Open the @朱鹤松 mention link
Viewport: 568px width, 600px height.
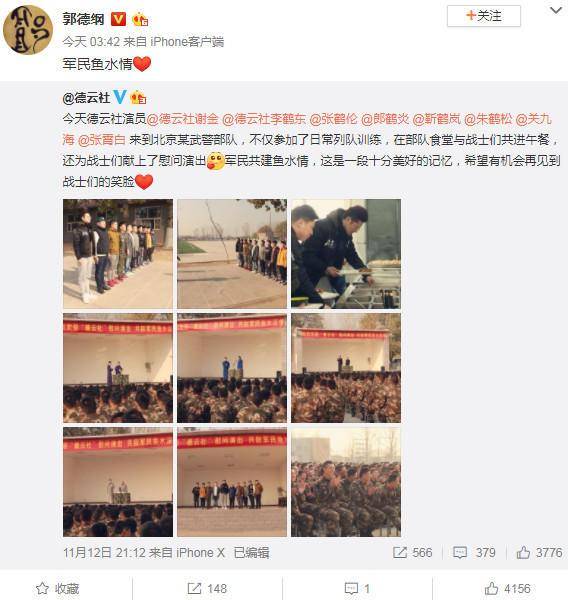click(x=488, y=119)
